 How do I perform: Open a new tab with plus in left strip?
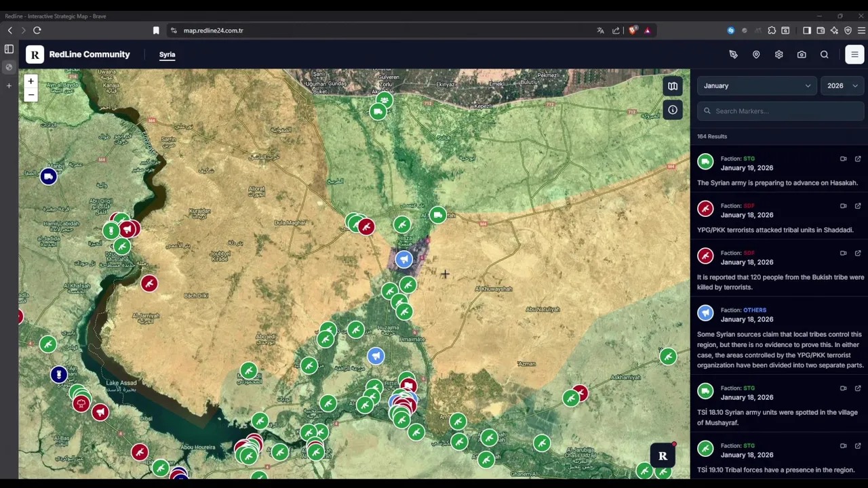tap(9, 85)
